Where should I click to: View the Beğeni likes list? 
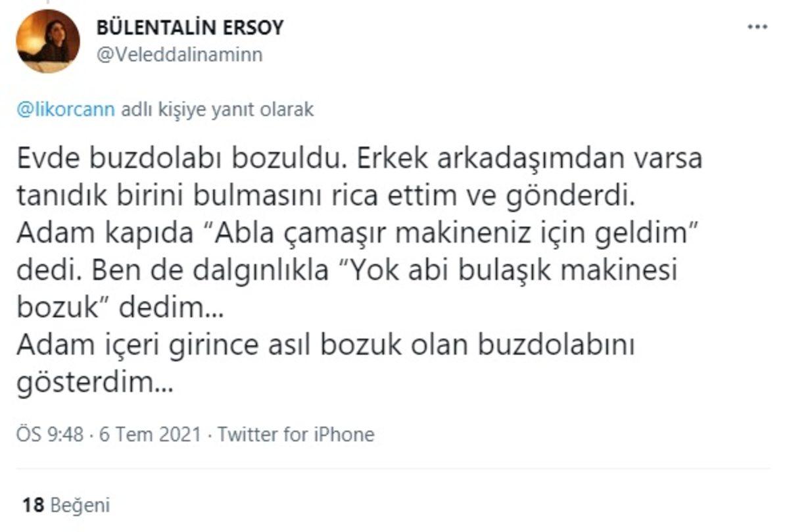point(80,505)
